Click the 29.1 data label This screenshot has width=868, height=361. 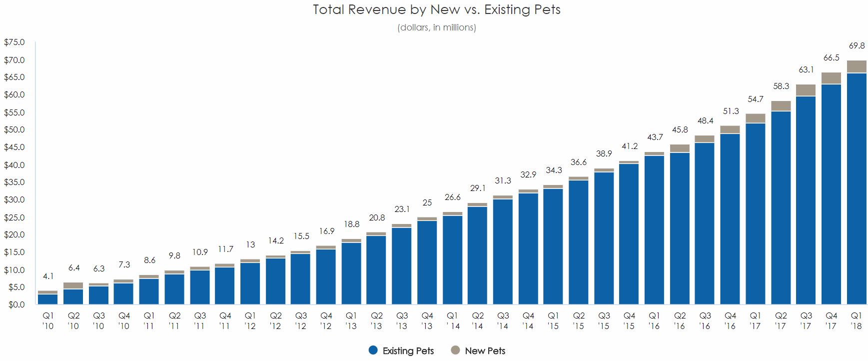478,188
